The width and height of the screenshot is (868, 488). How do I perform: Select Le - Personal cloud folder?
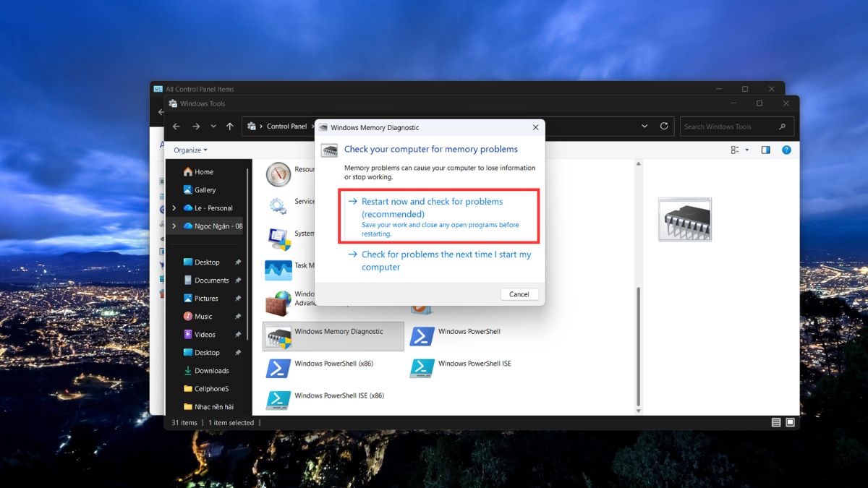(208, 208)
